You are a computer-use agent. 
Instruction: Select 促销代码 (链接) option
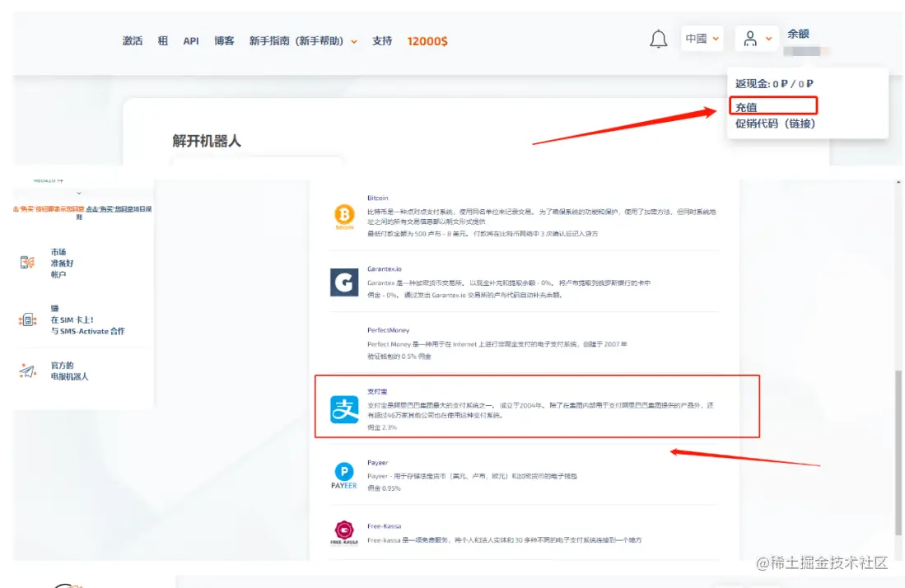775,124
